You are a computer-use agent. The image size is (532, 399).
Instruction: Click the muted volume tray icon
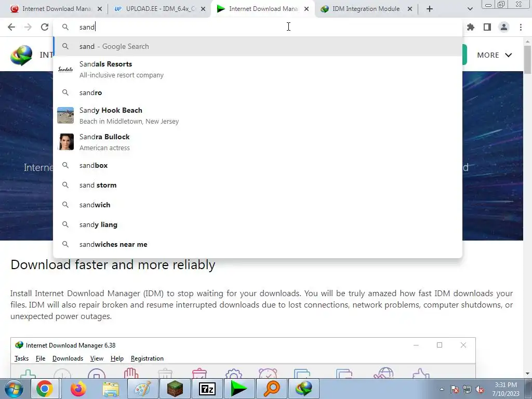[480, 389]
